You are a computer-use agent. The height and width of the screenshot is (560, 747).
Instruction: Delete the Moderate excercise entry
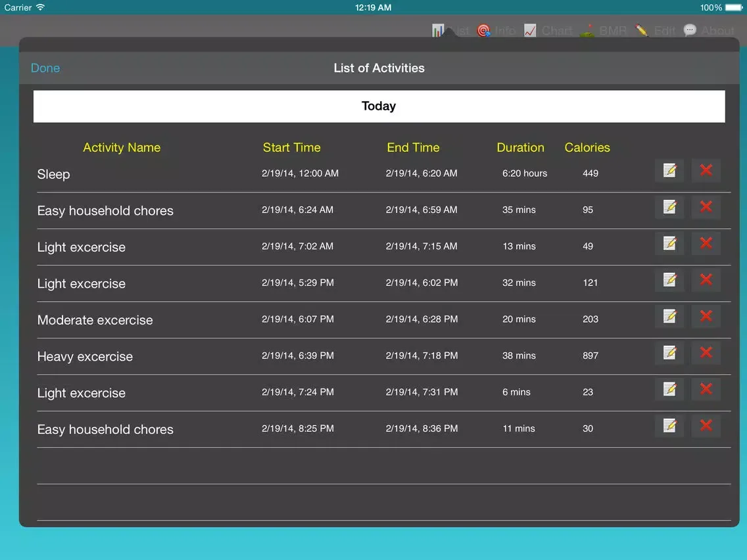pos(706,316)
